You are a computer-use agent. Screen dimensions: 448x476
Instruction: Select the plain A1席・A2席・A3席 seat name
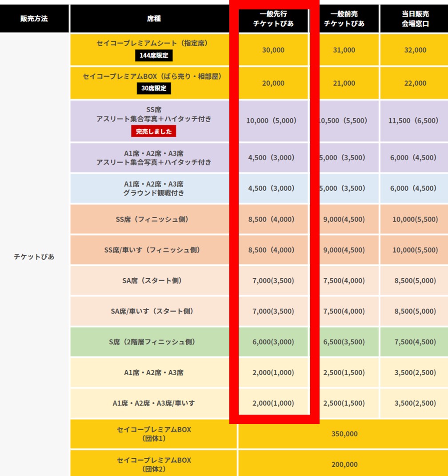(154, 372)
